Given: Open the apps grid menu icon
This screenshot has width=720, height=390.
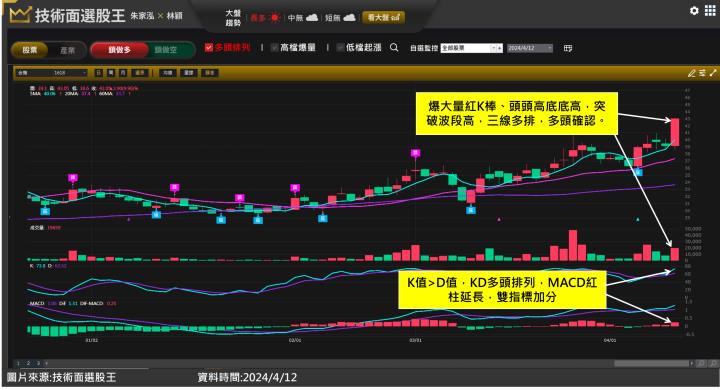Looking at the screenshot, I should [710, 11].
